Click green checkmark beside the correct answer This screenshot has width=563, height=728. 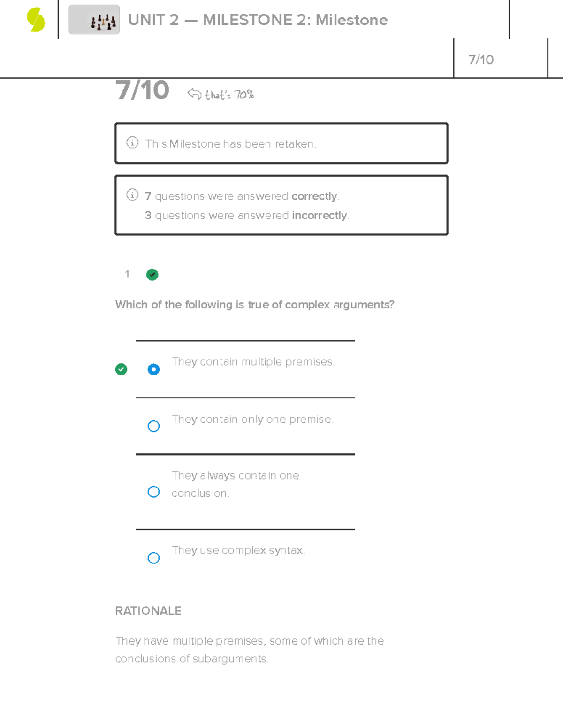pos(121,369)
